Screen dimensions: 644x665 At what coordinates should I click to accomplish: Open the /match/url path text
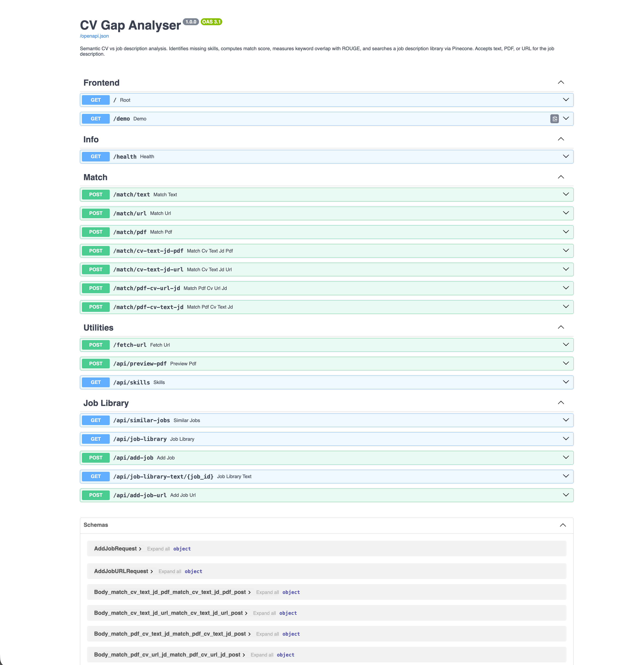[130, 213]
